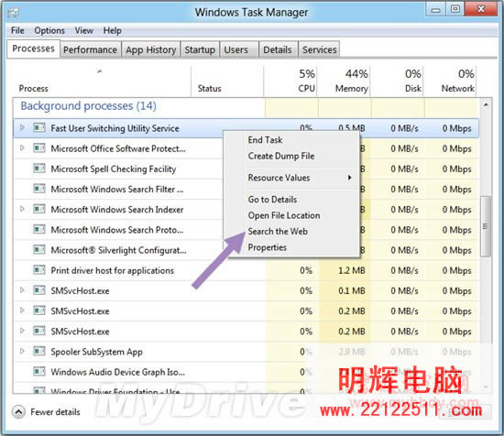The image size is (504, 436).
Task: Expand the second SMSvcHost.exe entry
Action: [x=22, y=311]
